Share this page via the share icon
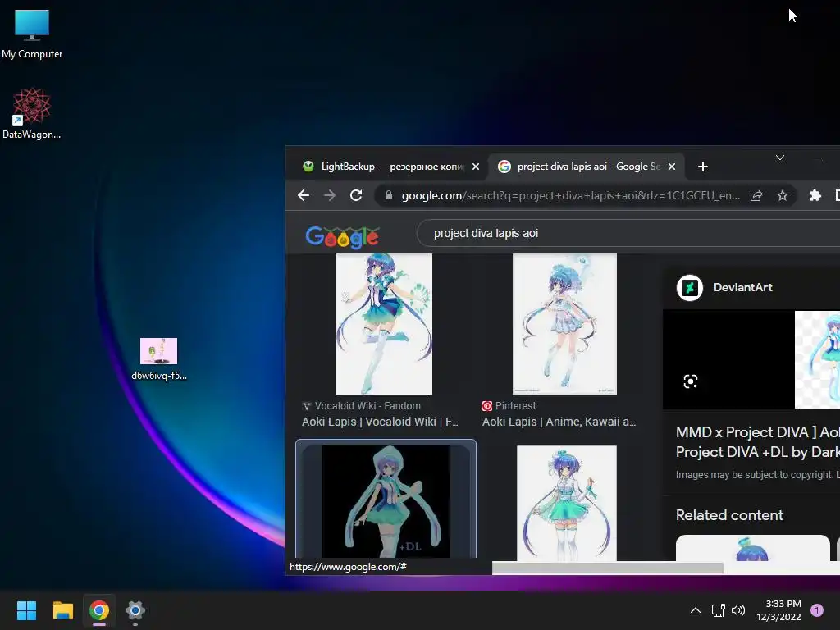 click(x=756, y=195)
